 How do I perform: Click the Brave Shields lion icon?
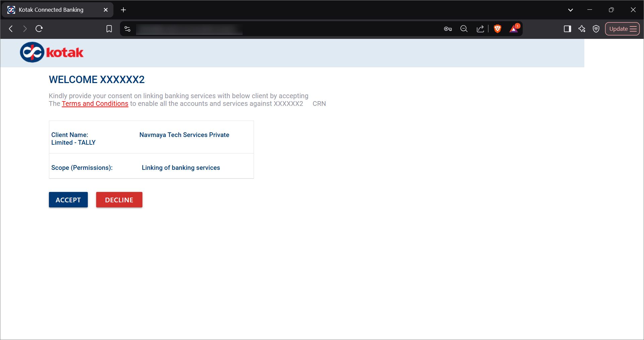coord(498,29)
